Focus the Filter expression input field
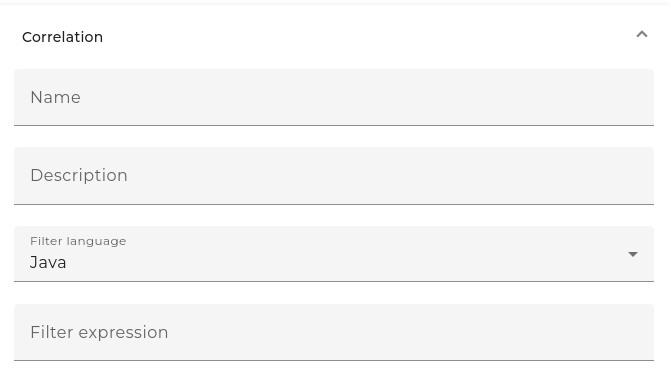The image size is (671, 388). pos(334,332)
